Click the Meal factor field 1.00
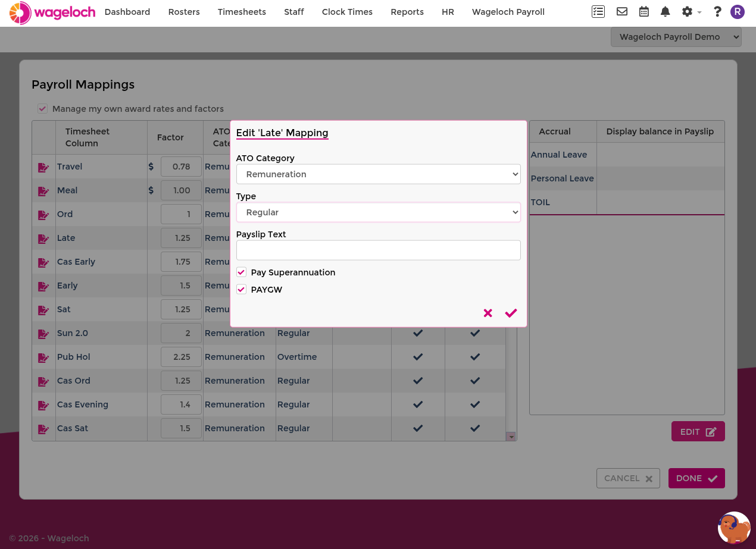Viewport: 756px width, 549px height. [x=181, y=190]
